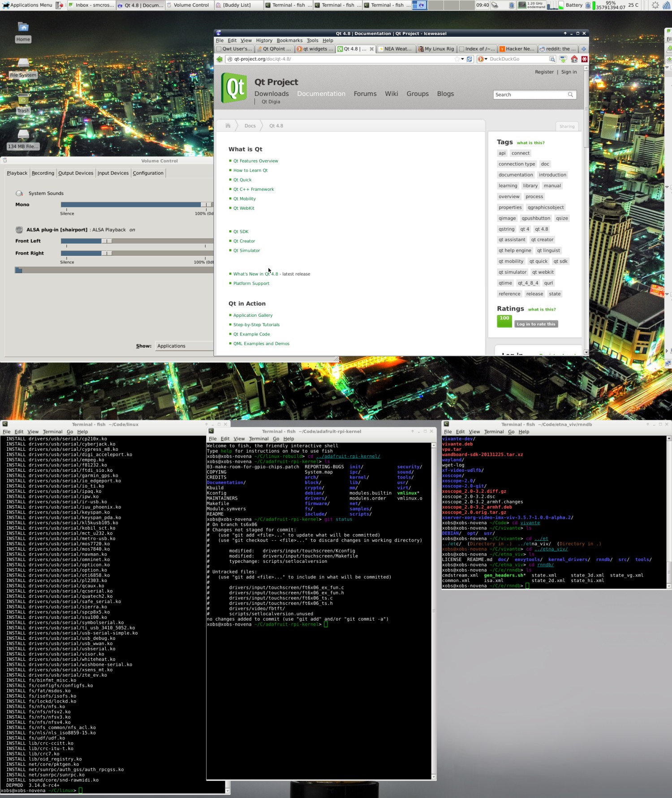Open Platform Support link

(x=251, y=284)
